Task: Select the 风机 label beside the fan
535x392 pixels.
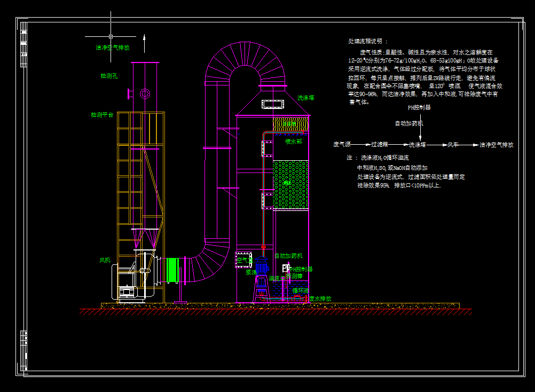Action: pos(105,260)
